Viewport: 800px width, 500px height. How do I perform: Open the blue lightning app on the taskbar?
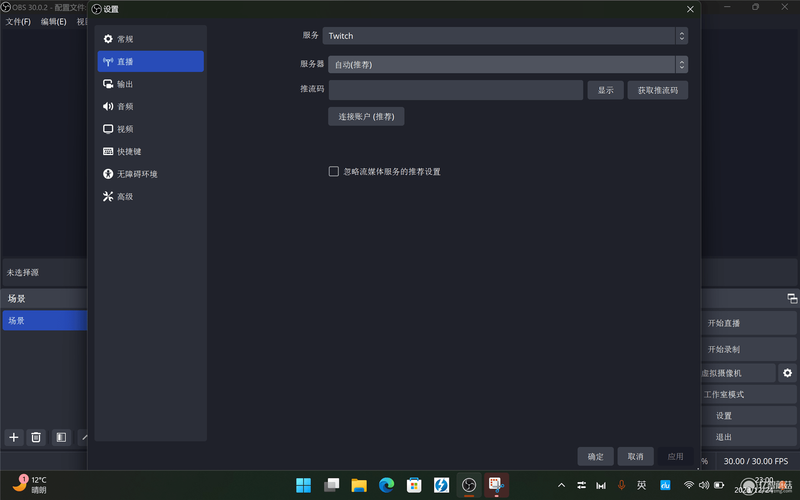pos(441,485)
